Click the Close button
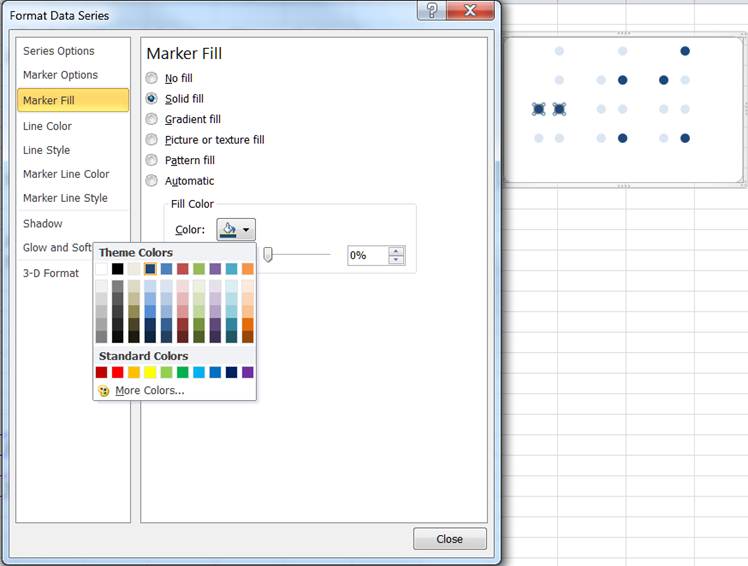Screen dimensions: 748x566 449,539
